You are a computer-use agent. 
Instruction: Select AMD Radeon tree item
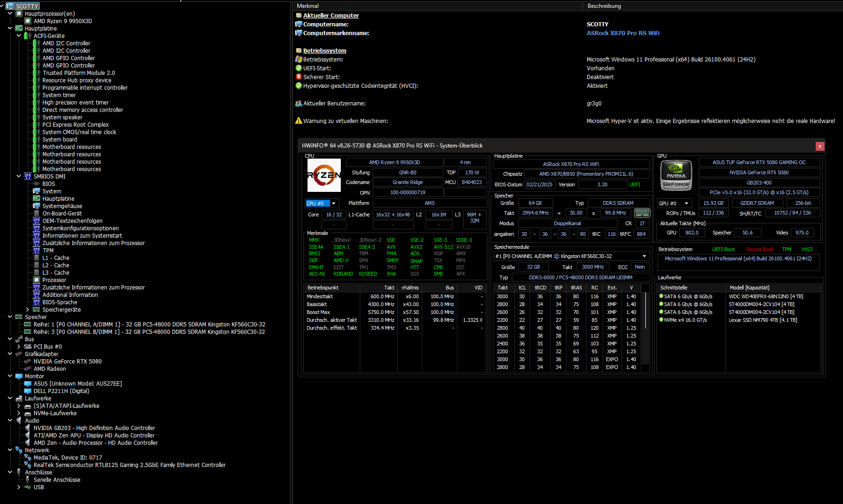[x=49, y=369]
